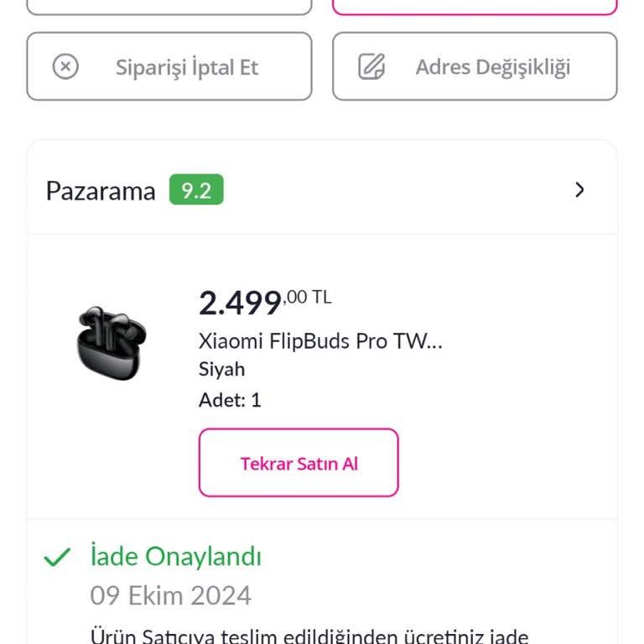
Task: Tap the İade Onaylandı status text
Action: (x=176, y=557)
